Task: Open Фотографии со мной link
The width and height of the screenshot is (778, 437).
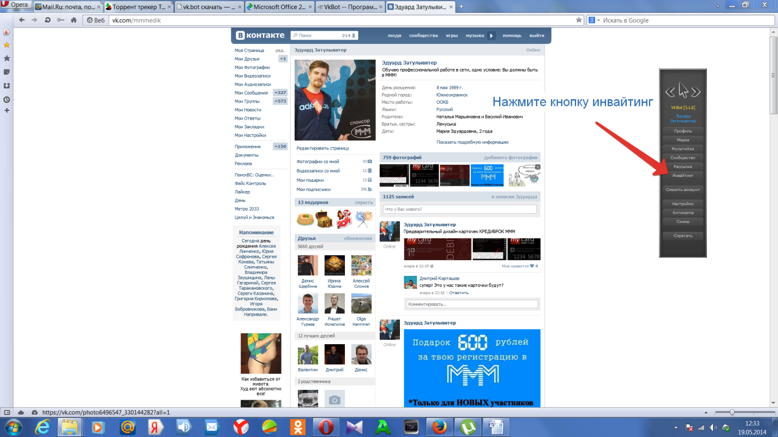Action: coord(318,162)
